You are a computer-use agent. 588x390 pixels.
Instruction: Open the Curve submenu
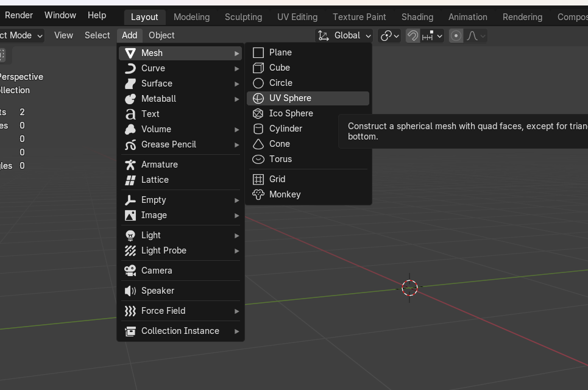click(180, 68)
